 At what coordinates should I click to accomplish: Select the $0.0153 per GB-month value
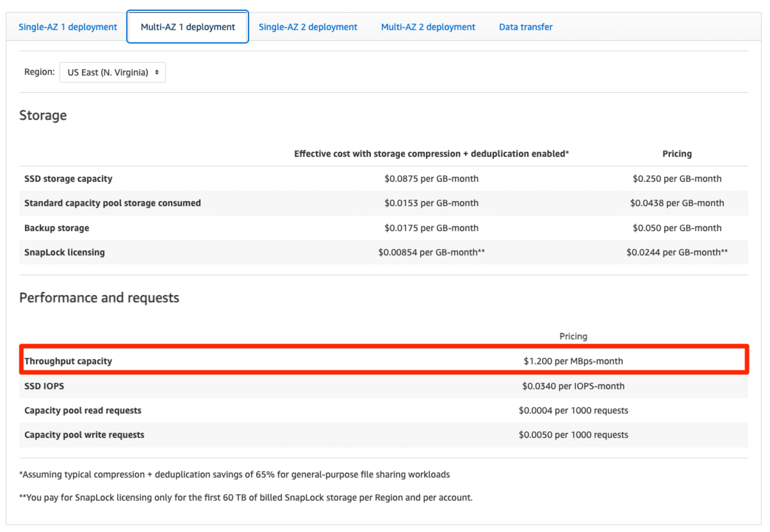coord(431,203)
